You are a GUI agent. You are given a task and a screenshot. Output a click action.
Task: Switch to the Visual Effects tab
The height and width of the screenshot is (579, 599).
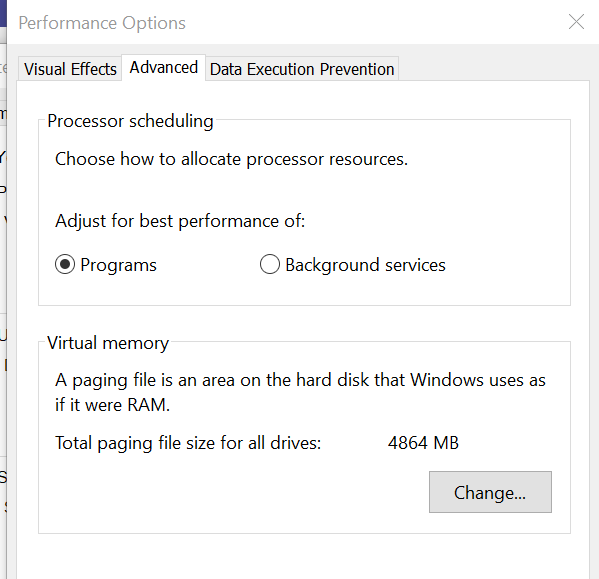[x=70, y=69]
